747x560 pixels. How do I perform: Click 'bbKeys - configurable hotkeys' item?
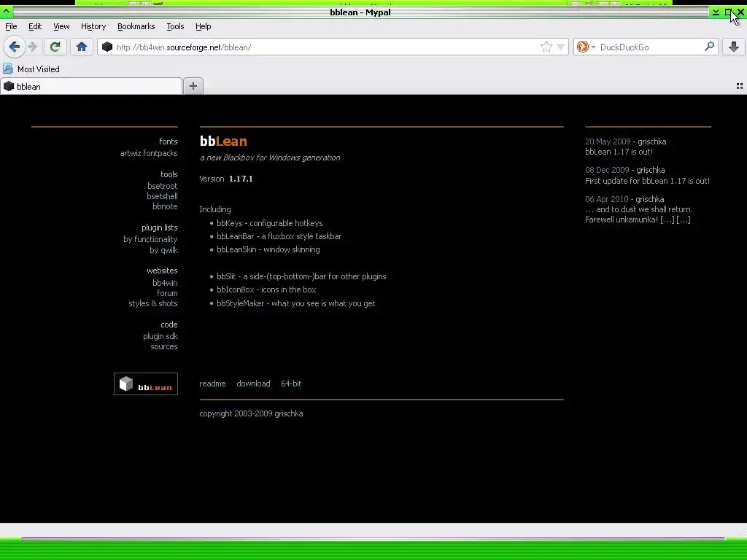click(x=270, y=223)
